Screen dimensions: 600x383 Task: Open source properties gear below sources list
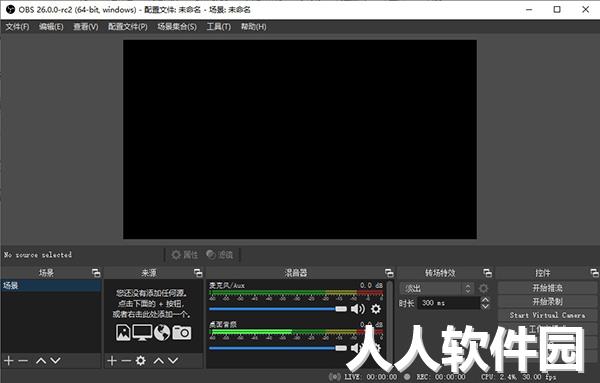[140, 360]
